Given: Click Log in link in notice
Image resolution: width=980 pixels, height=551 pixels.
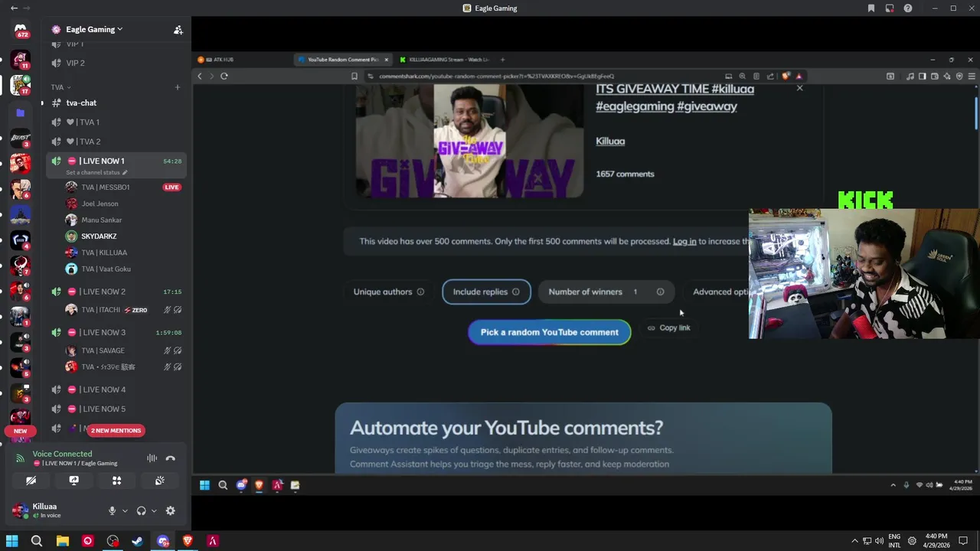Looking at the screenshot, I should [x=684, y=241].
